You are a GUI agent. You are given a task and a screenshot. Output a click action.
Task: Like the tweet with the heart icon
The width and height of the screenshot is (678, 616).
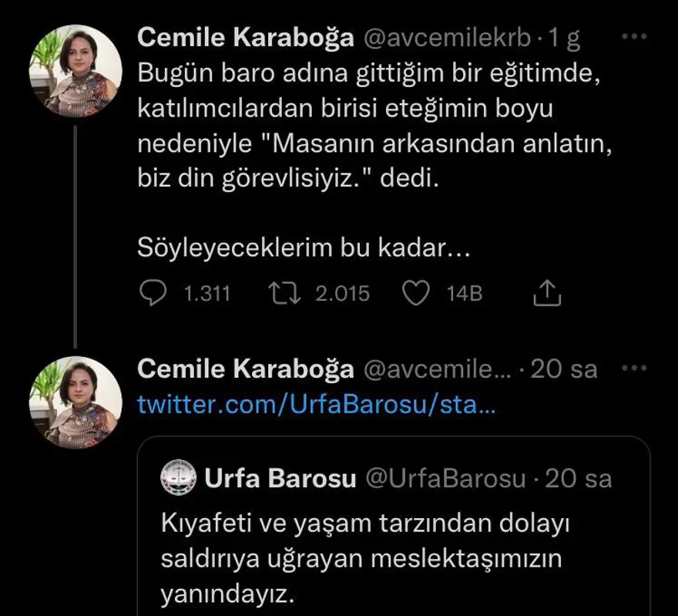tap(416, 293)
